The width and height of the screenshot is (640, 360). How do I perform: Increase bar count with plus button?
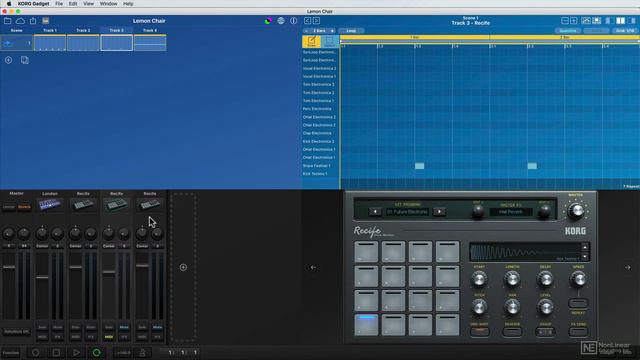click(332, 31)
